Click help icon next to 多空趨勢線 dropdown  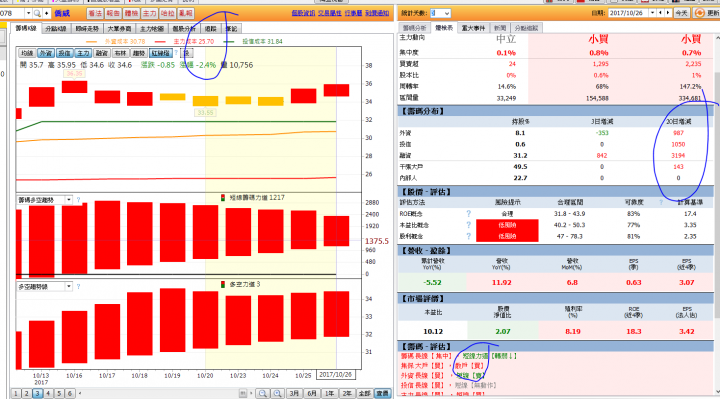click(78, 287)
